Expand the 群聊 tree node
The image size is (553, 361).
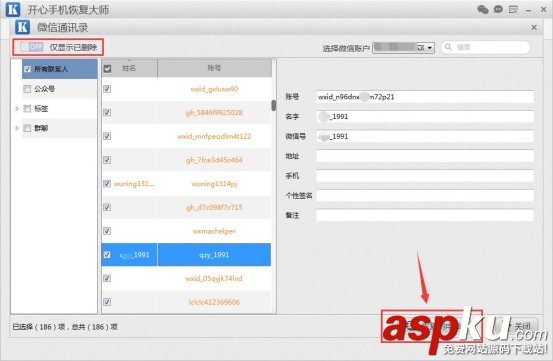pos(17,128)
